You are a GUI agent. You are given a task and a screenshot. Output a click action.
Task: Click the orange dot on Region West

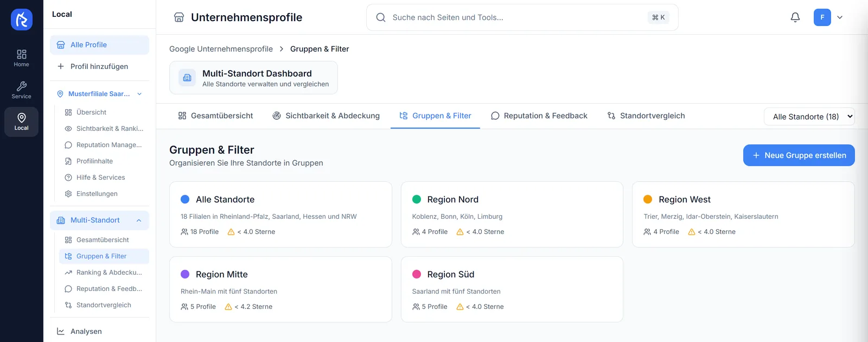click(x=648, y=199)
